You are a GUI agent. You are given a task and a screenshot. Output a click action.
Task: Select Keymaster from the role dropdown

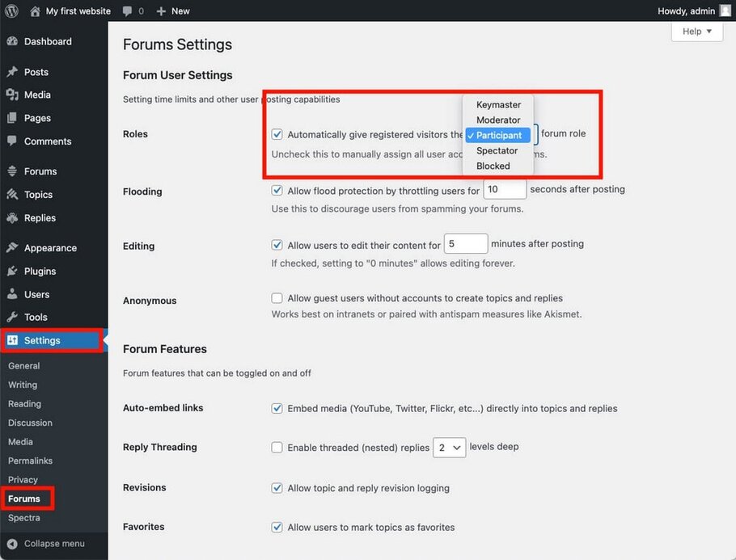(497, 104)
